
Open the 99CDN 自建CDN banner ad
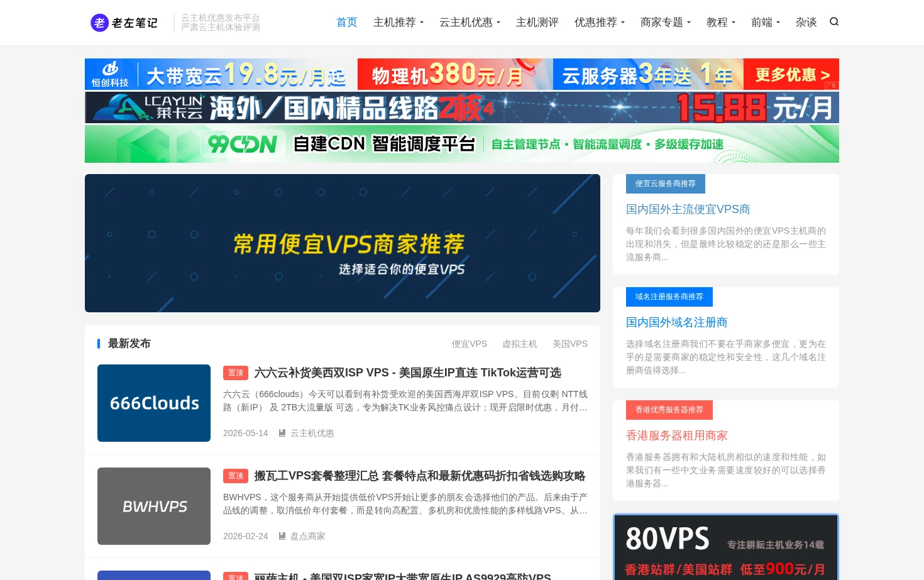tap(462, 144)
